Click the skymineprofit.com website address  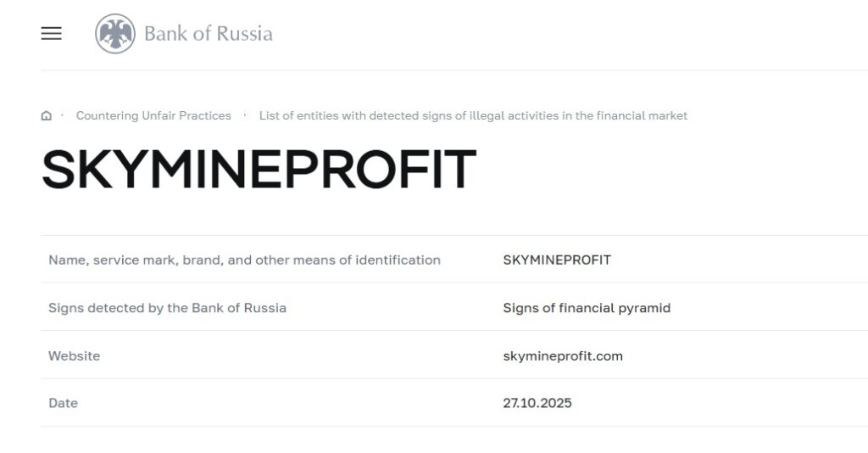(x=563, y=355)
